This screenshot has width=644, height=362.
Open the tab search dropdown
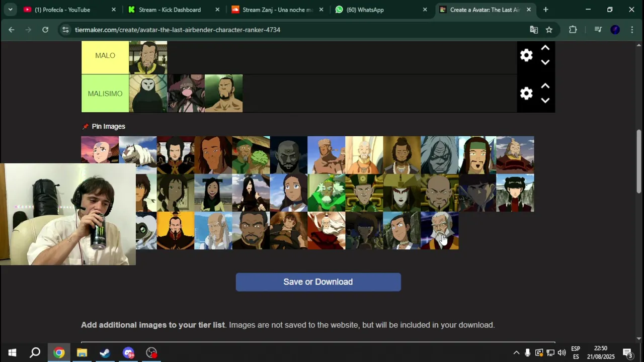(x=10, y=10)
